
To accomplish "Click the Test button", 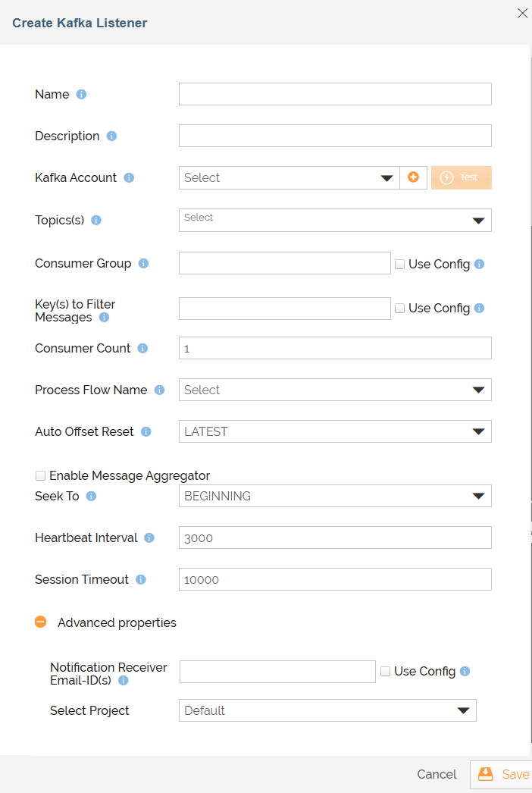I will point(462,177).
